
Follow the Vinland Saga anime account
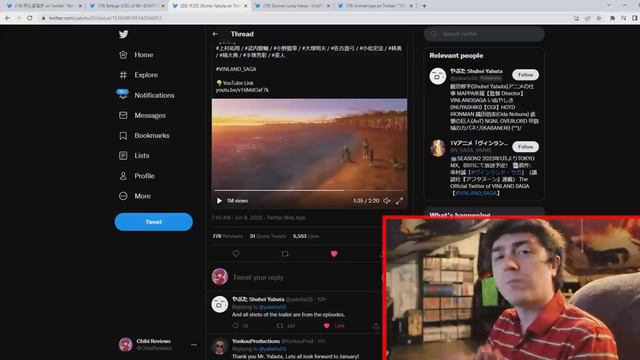(x=525, y=147)
